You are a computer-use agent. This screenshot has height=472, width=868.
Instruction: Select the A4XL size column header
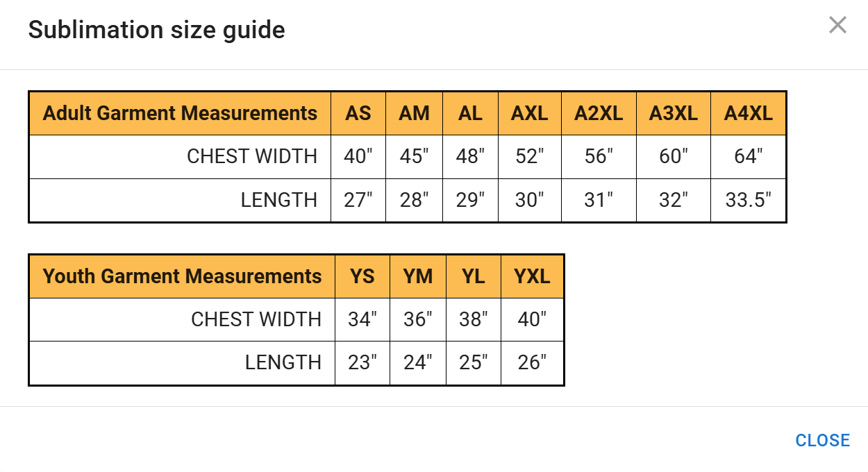click(x=748, y=113)
